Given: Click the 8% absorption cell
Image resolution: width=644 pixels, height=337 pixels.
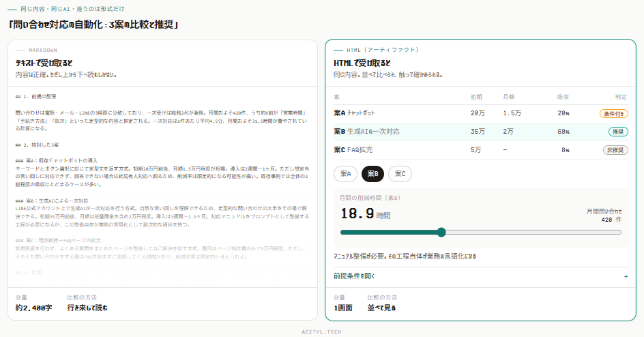Looking at the screenshot, I should tap(565, 150).
